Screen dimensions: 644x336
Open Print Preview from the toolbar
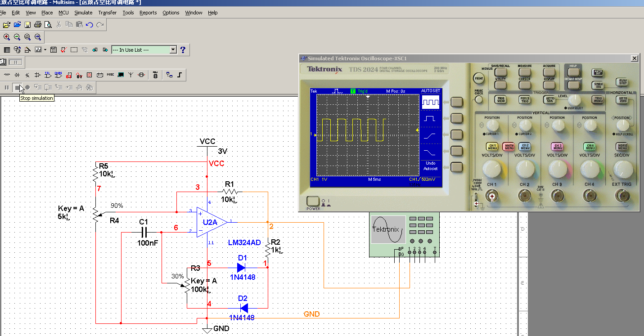pos(48,24)
